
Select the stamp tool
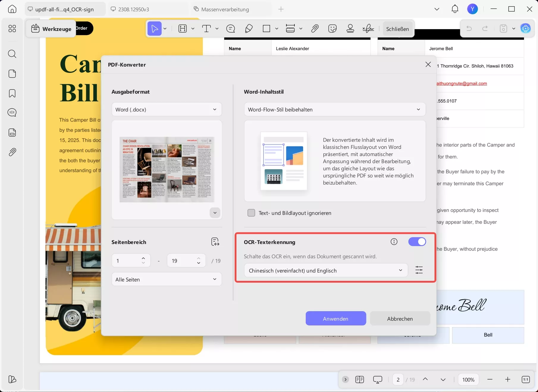click(350, 28)
